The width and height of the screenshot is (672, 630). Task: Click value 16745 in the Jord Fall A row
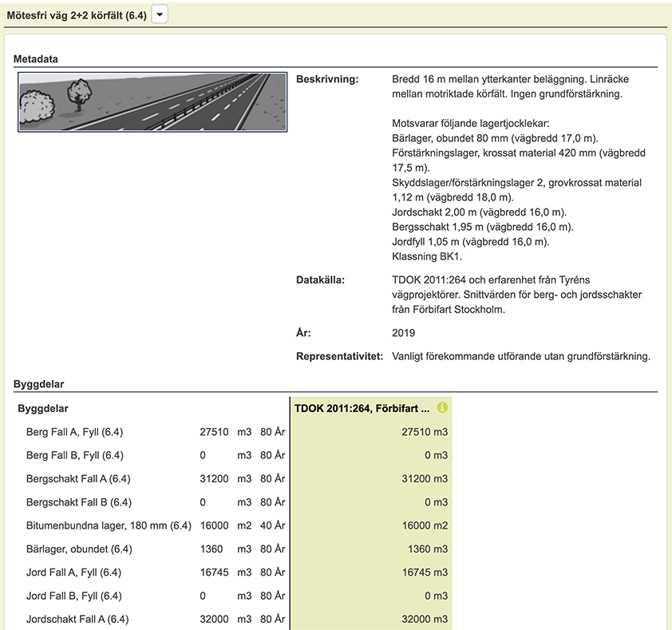coord(214,572)
